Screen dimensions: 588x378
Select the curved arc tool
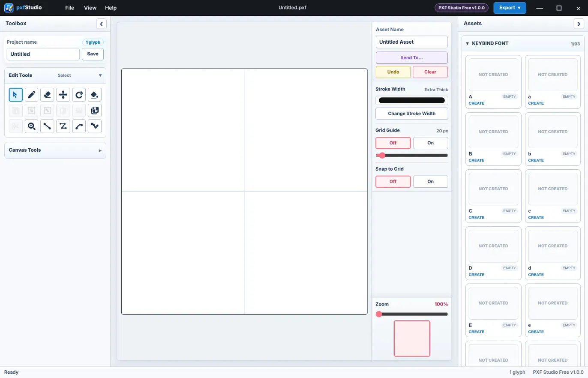coord(79,126)
